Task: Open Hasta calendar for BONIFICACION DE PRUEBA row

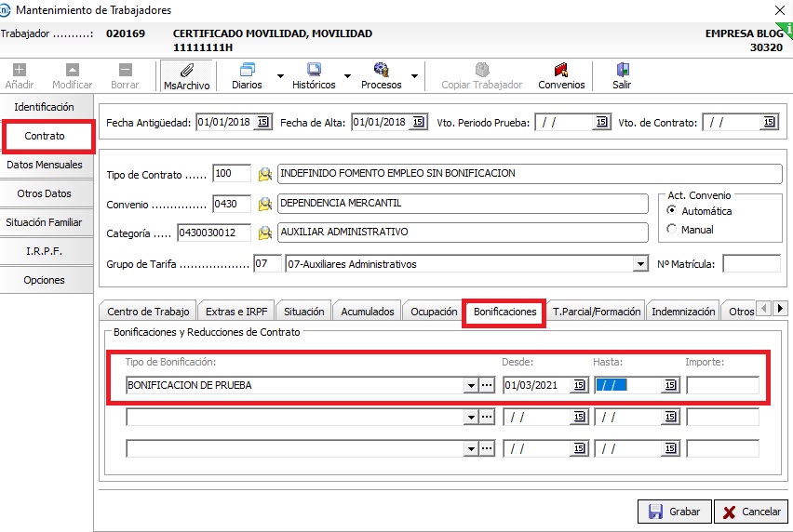Action: (671, 385)
